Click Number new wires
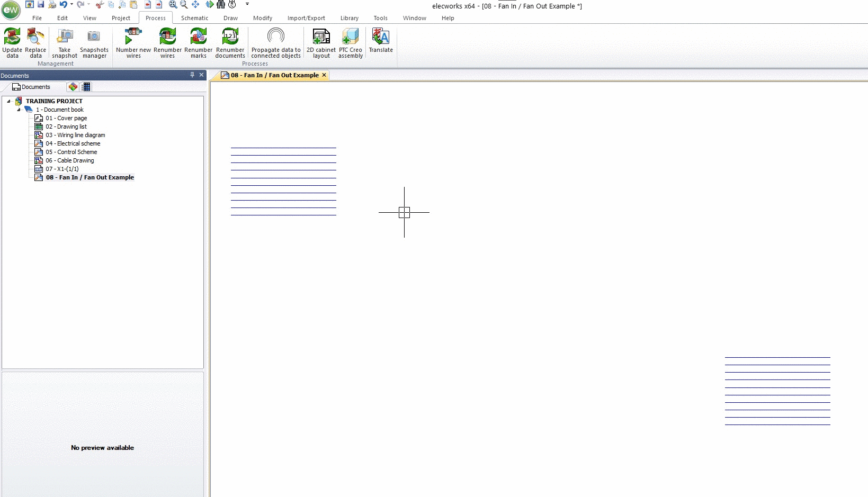The height and width of the screenshot is (497, 868). (133, 43)
